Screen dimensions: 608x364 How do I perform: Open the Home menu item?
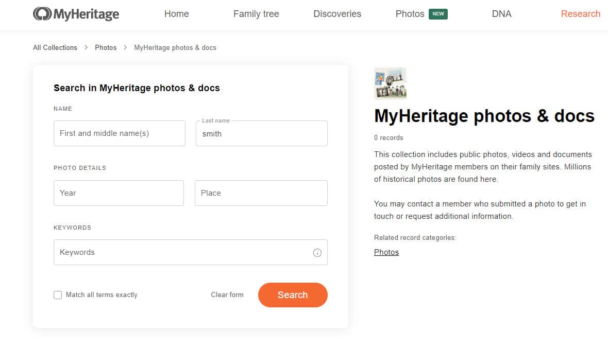coord(176,14)
